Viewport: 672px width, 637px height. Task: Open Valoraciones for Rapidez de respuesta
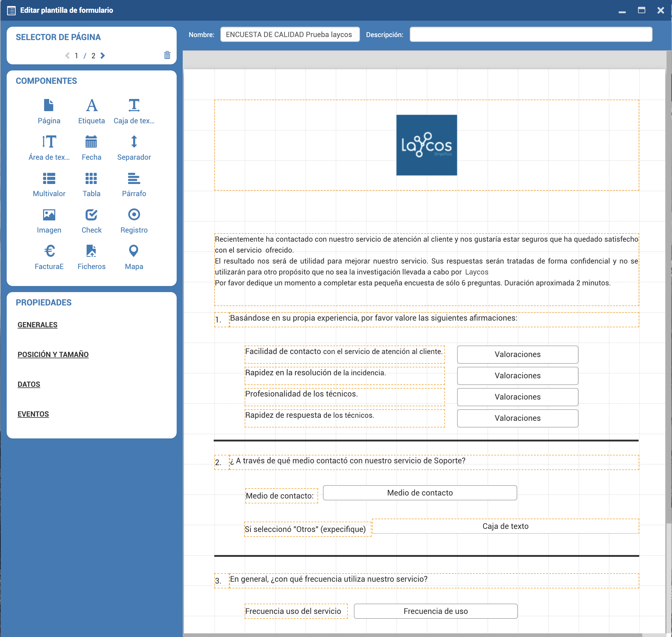tap(518, 418)
